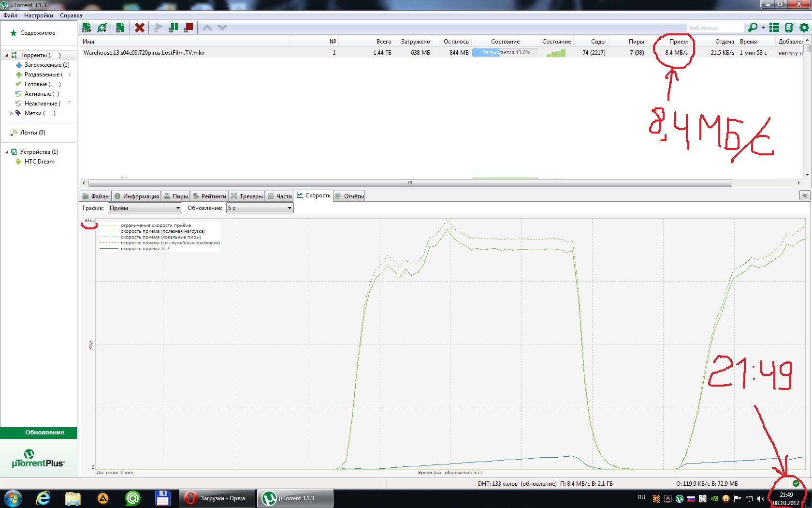The height and width of the screenshot is (508, 812).
Task: Click the torrent download progress bar
Action: [x=505, y=53]
